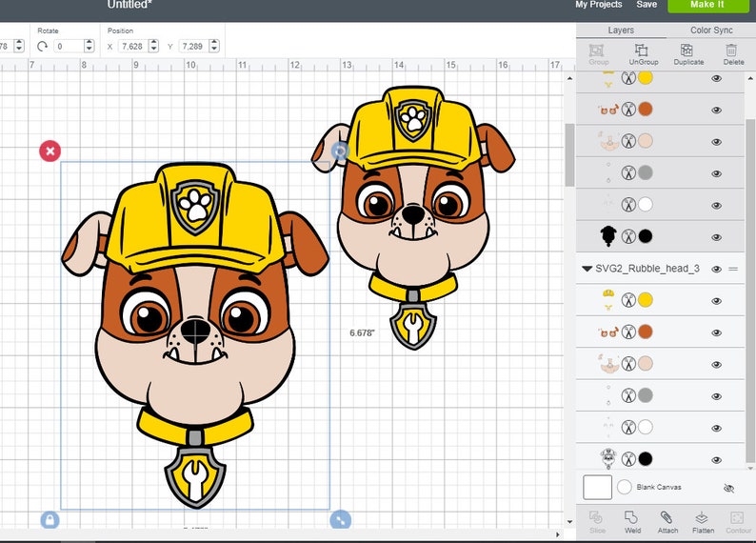Click cut linetype icon on SVG2_Rubble_head_3 peach layer
This screenshot has width=756, height=543.
tap(628, 364)
